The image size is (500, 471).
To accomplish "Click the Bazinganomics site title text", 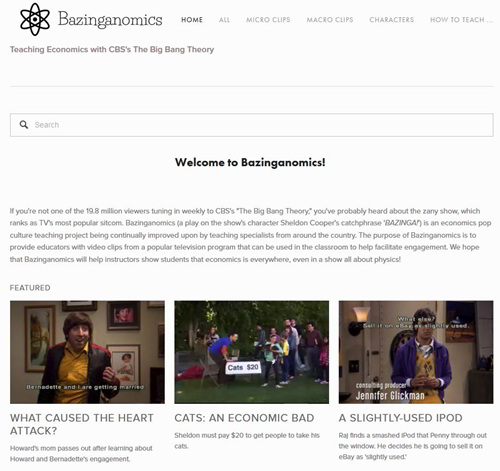I will pos(110,20).
